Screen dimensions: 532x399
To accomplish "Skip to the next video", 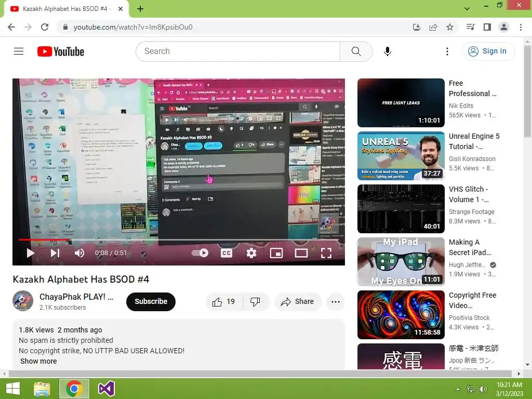I will click(55, 253).
